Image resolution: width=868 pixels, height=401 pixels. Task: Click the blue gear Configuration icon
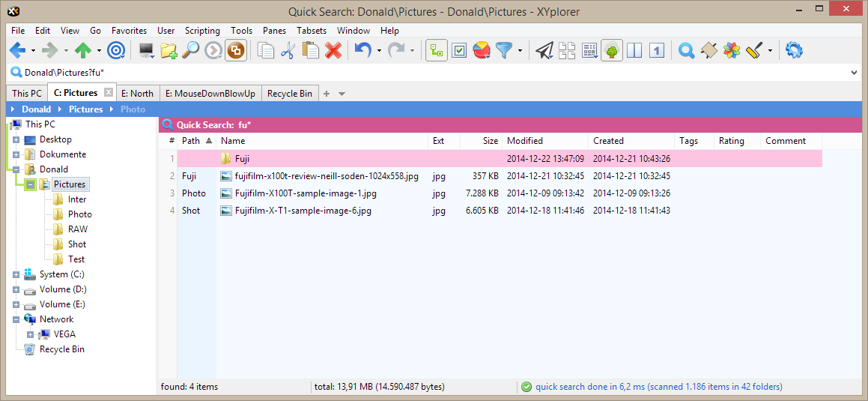tap(794, 51)
